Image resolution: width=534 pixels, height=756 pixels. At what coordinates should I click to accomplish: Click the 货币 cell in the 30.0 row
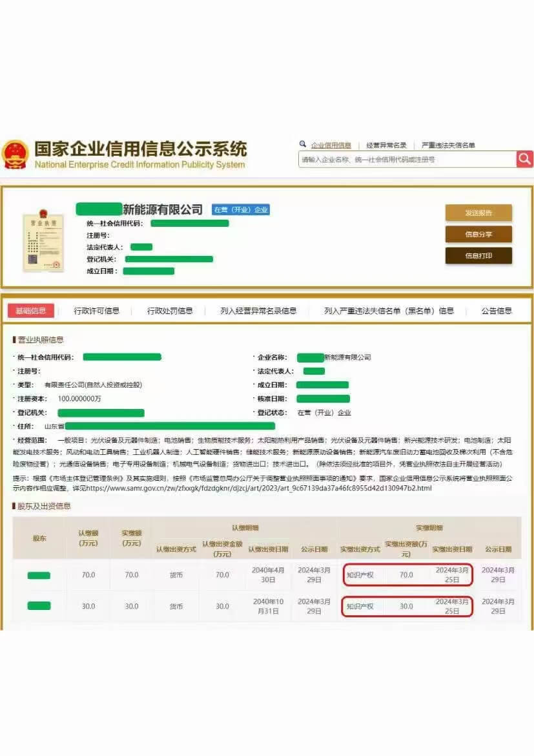click(x=176, y=606)
